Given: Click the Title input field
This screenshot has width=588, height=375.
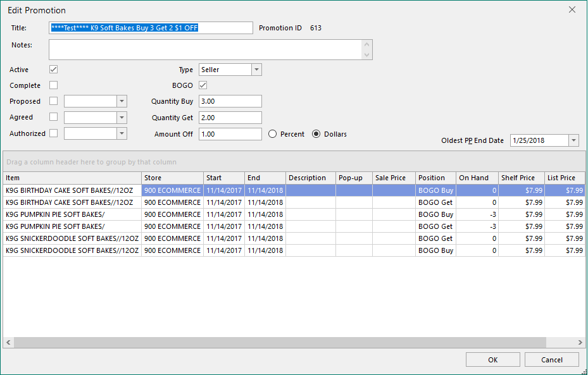Looking at the screenshot, I should coord(151,28).
